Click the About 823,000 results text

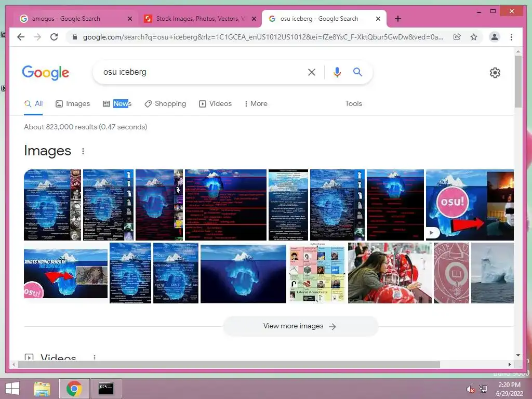(x=86, y=127)
